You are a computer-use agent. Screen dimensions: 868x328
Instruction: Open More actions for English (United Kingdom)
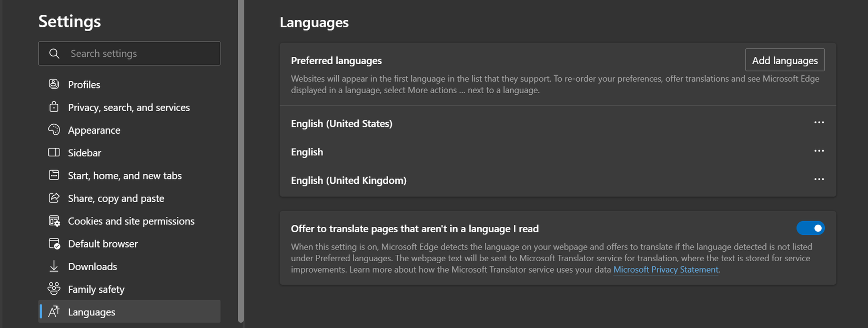[x=819, y=180]
